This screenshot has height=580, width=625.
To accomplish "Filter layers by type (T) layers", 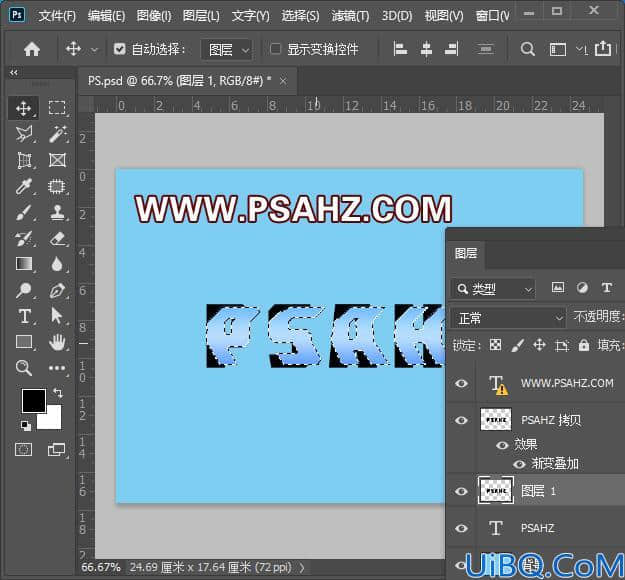I will (607, 287).
